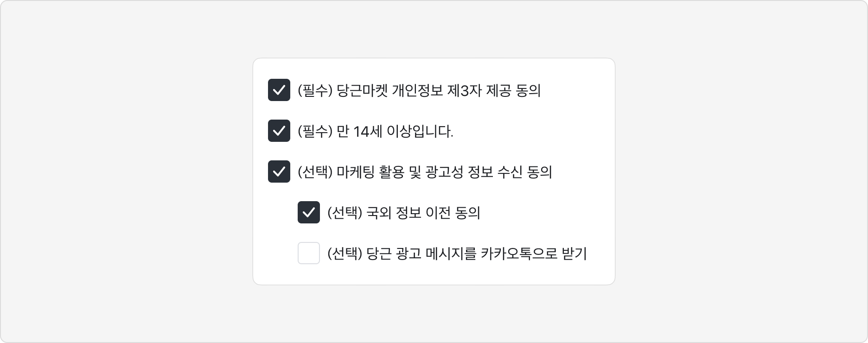Click the checkmark in the overseas transfer checkbox
The width and height of the screenshot is (868, 343).
click(309, 212)
